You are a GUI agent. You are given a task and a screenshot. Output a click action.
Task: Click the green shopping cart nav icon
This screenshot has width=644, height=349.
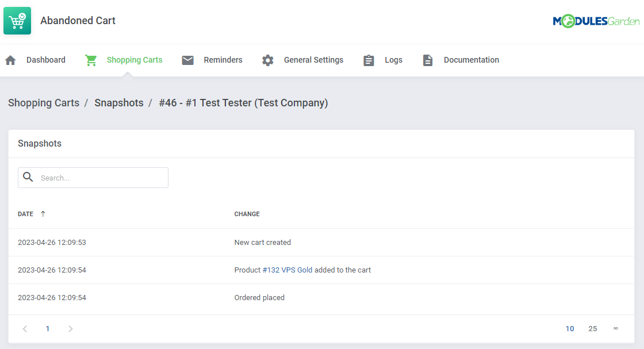coord(91,60)
